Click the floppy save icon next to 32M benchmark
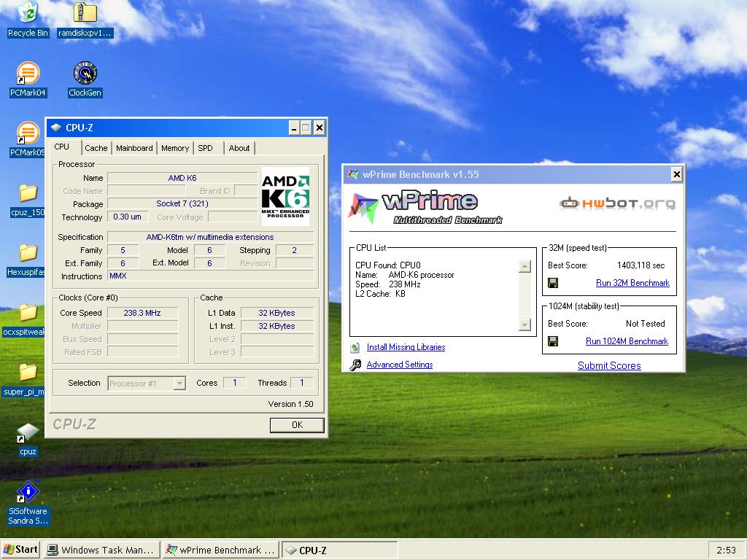Screen dimensions: 747x560 click(553, 284)
